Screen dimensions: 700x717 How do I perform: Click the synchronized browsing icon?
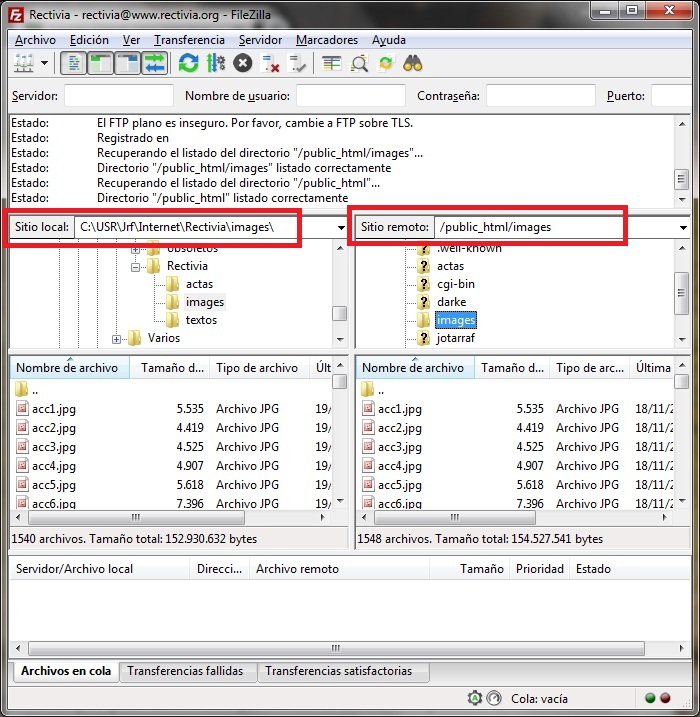pos(386,63)
